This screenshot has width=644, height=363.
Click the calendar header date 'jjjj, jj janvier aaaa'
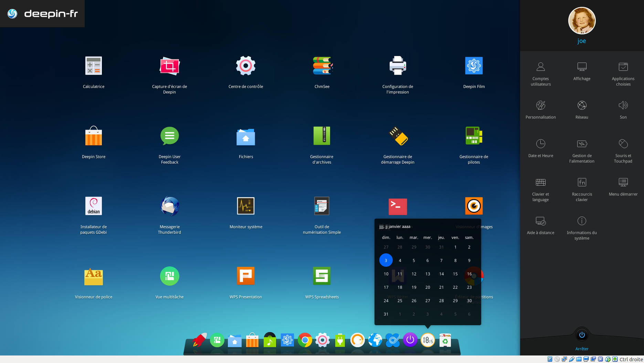coord(395,227)
